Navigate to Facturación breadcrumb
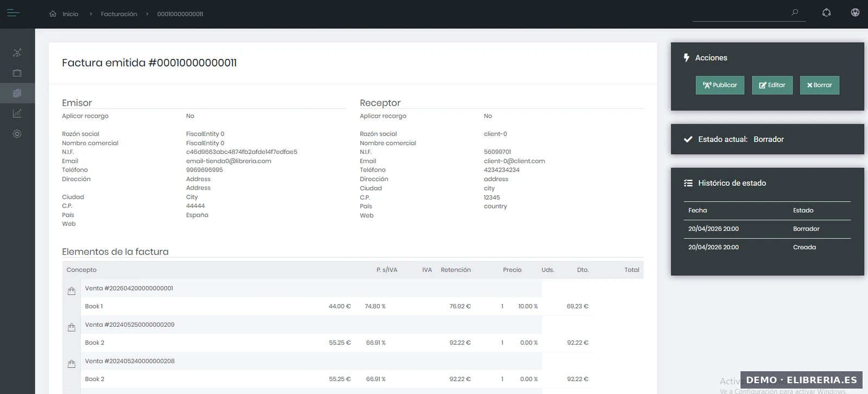 119,14
